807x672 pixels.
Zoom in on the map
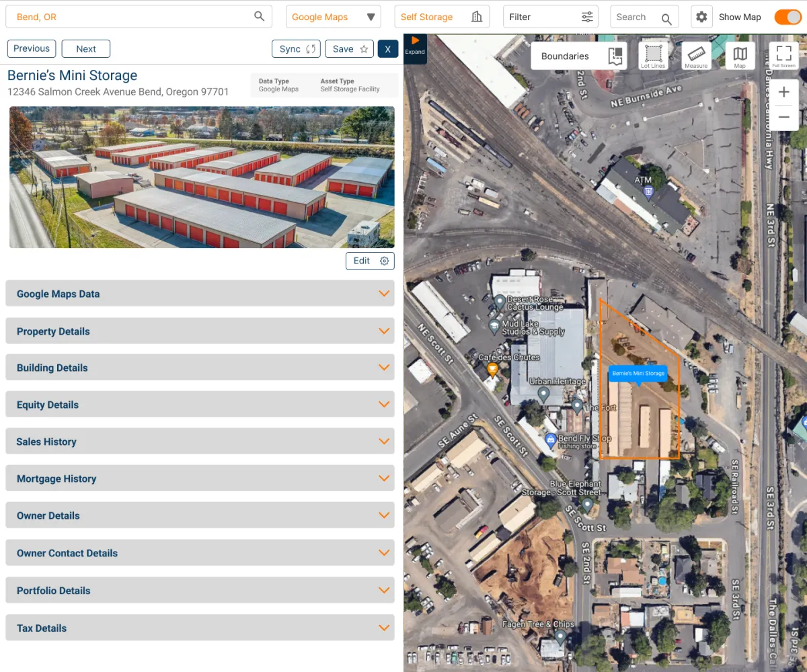pyautogui.click(x=783, y=92)
